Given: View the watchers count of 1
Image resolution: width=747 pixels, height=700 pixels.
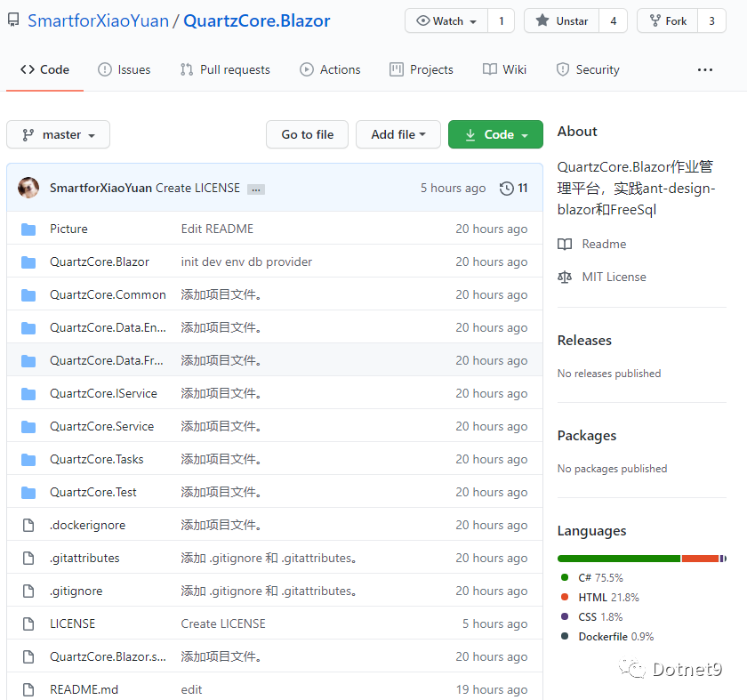Looking at the screenshot, I should point(502,21).
